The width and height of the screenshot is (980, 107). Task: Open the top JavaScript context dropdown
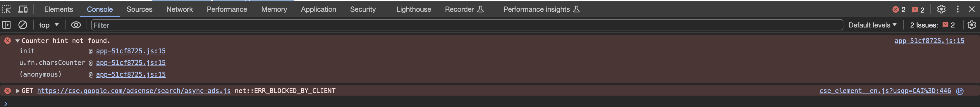49,25
